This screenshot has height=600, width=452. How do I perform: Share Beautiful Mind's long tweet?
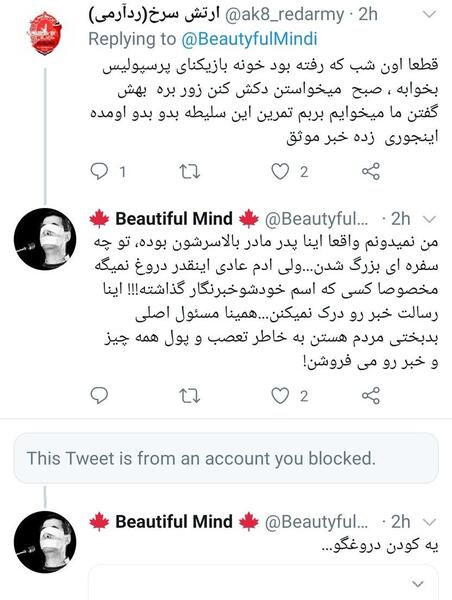click(371, 396)
